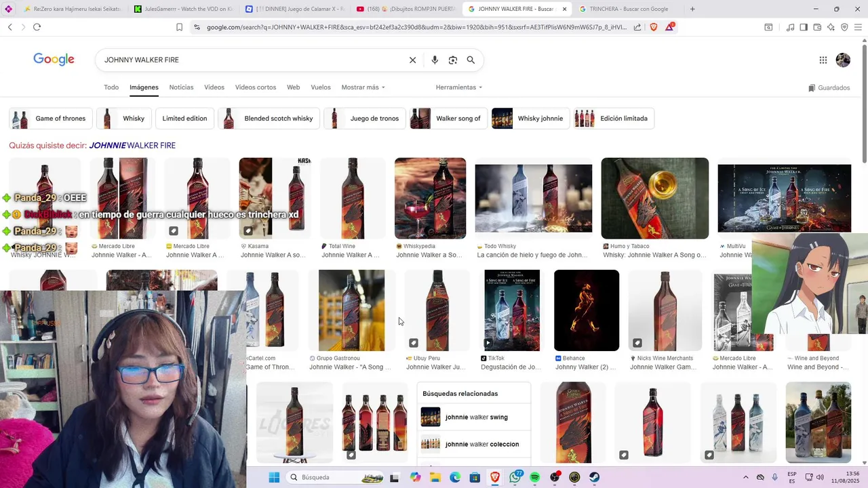The width and height of the screenshot is (868, 488).
Task: Open the Brave Wallet icon
Action: pyautogui.click(x=817, y=27)
